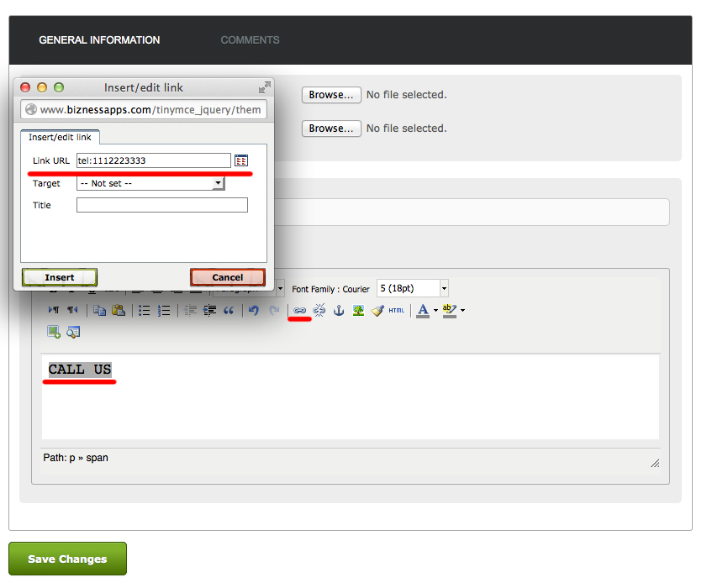Apply the text color swatch 'A'
707x588 pixels.
click(x=423, y=311)
